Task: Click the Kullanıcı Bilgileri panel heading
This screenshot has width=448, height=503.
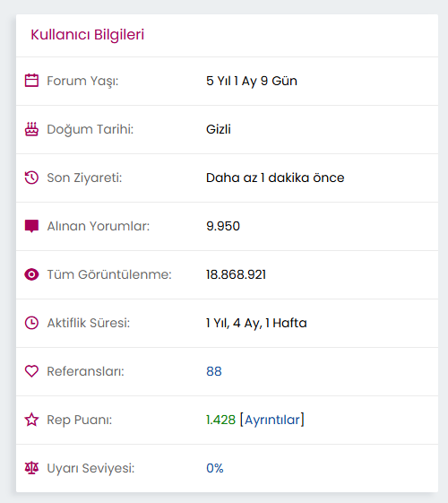Action: [88, 35]
